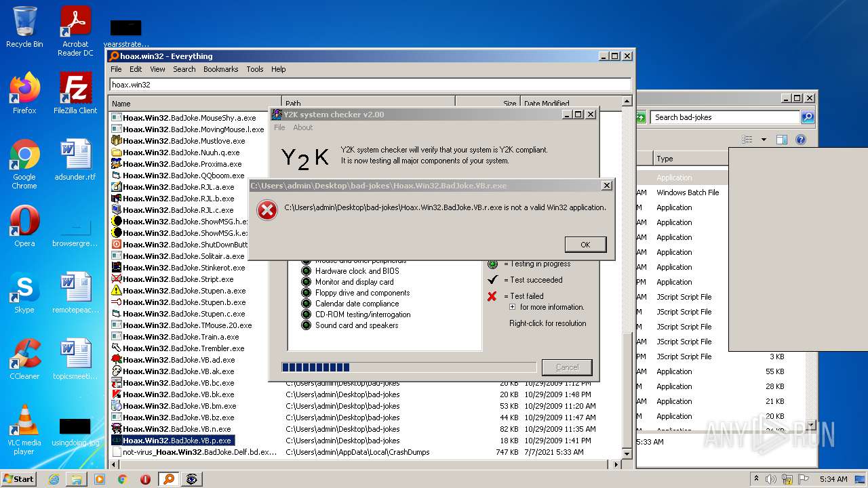Select Hoax.Win32.BadJoke.MovingMouse.l.exe row
The image size is (868, 488).
point(189,129)
